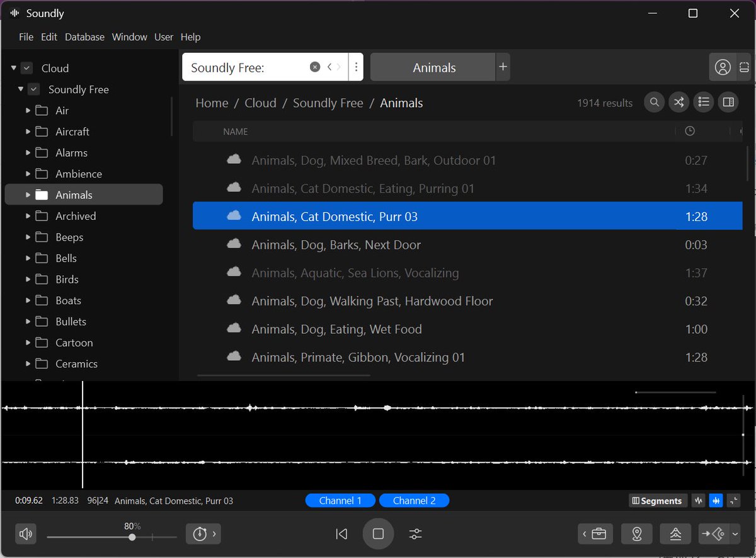Open the playback settings sliders icon

pos(415,534)
